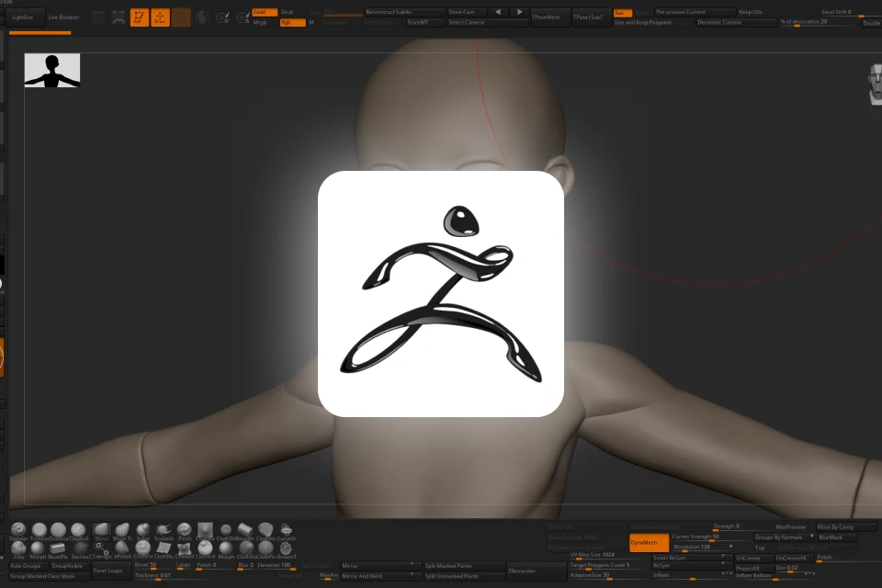Select the Standard brush
Viewport: 882px width, 588px height.
[18, 529]
